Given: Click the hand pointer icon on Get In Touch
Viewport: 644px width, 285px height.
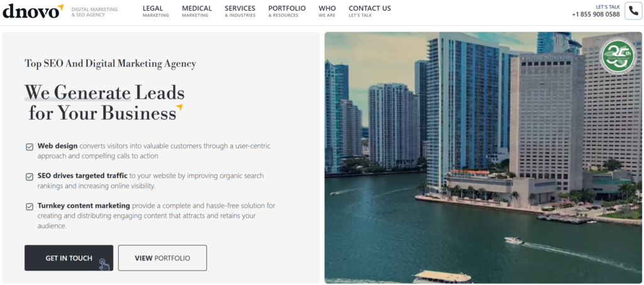Looking at the screenshot, I should point(104,264).
